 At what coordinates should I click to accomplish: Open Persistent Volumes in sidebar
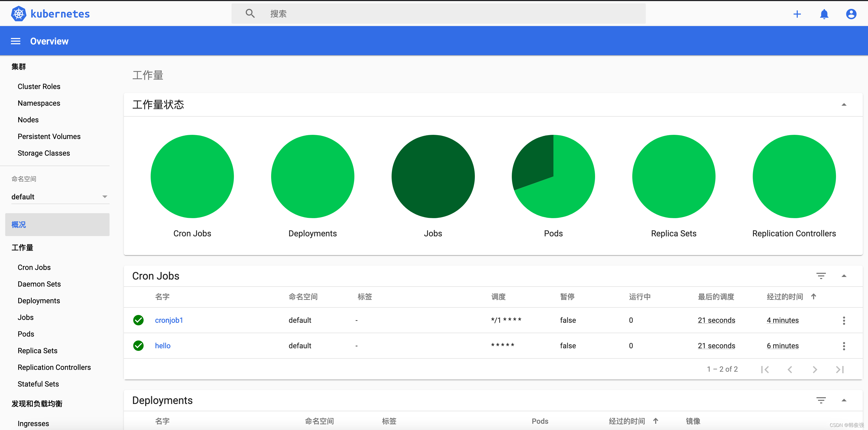click(x=49, y=136)
